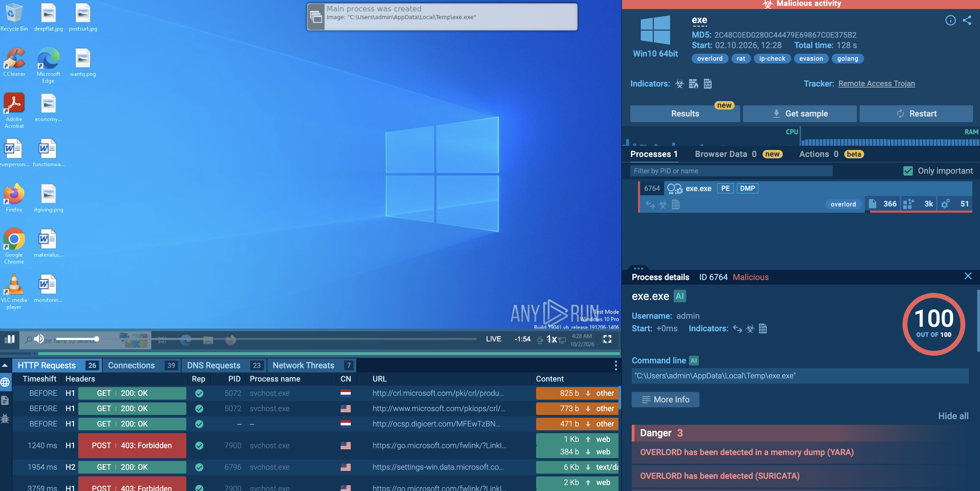The height and width of the screenshot is (491, 980).
Task: Click the Hide all link
Action: click(x=953, y=416)
